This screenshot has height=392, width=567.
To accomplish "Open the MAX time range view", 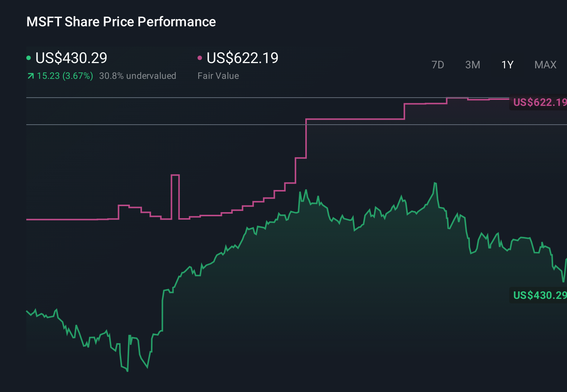I will point(545,65).
